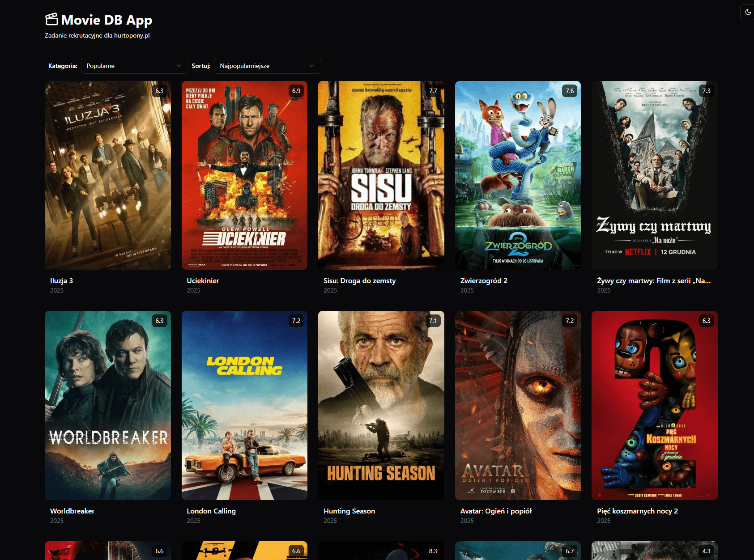
Task: Expand the chevron on the Kategoria selector
Action: tap(179, 66)
